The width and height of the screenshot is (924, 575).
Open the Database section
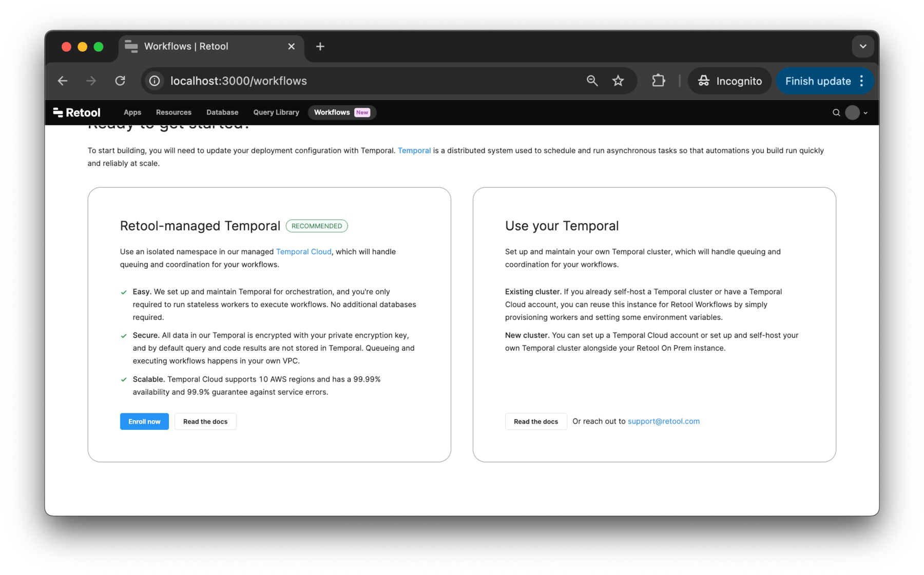pyautogui.click(x=222, y=112)
